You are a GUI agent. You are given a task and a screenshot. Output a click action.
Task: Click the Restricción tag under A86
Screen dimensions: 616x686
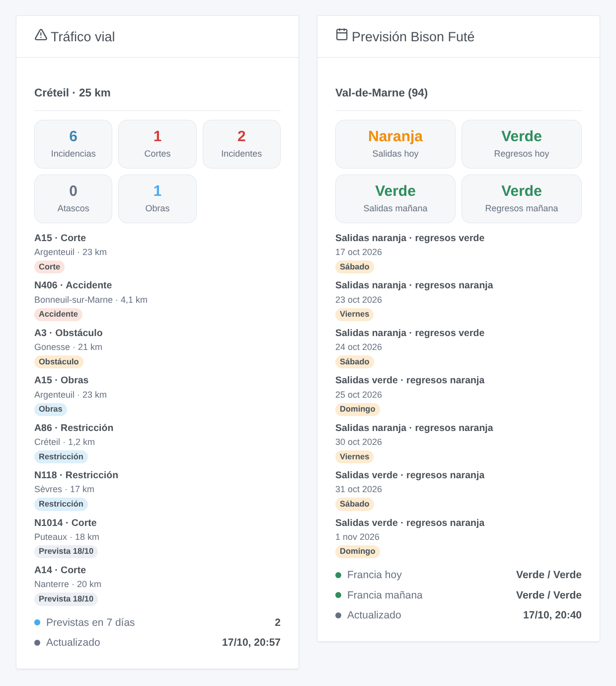click(61, 457)
